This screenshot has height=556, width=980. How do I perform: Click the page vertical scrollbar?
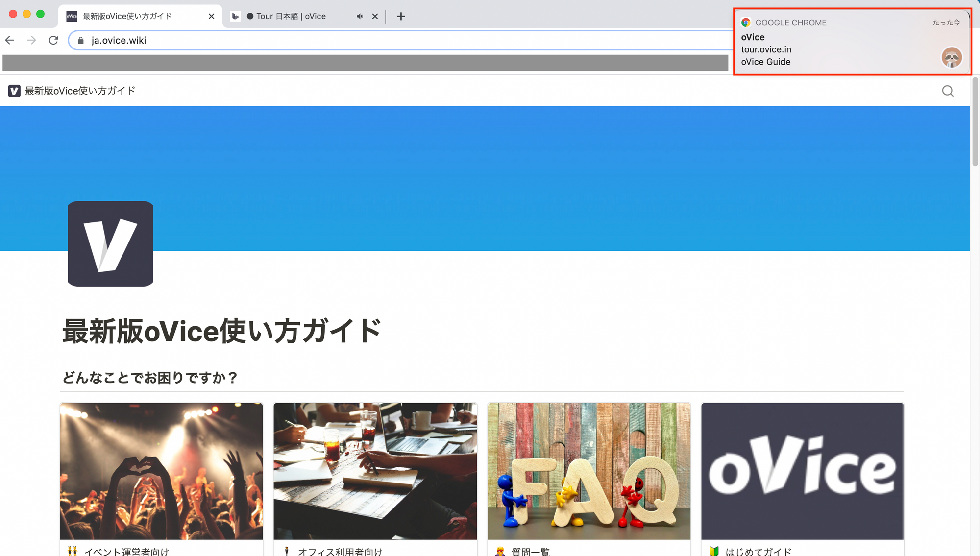(975, 122)
